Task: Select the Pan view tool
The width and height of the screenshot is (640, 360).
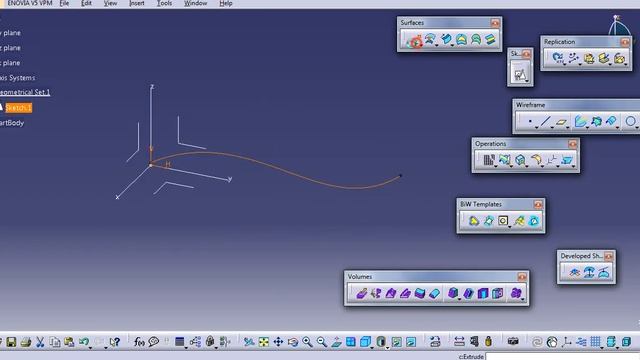Action: (x=278, y=342)
